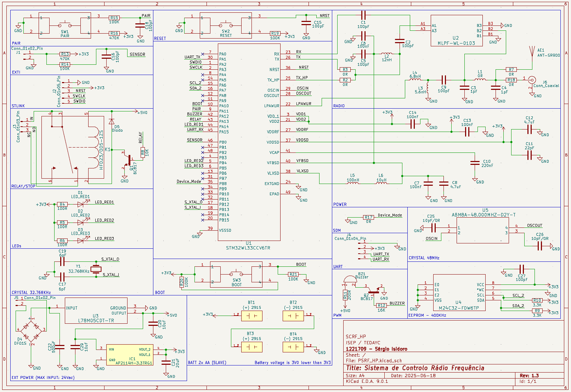
Task: Select the U5 ABM8A-48.000MHZ oscillator block
Action: click(x=483, y=230)
